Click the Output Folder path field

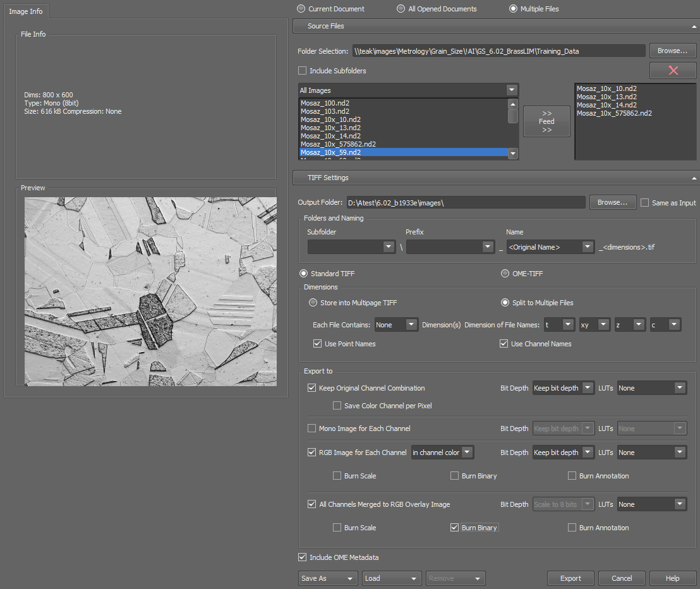point(466,203)
